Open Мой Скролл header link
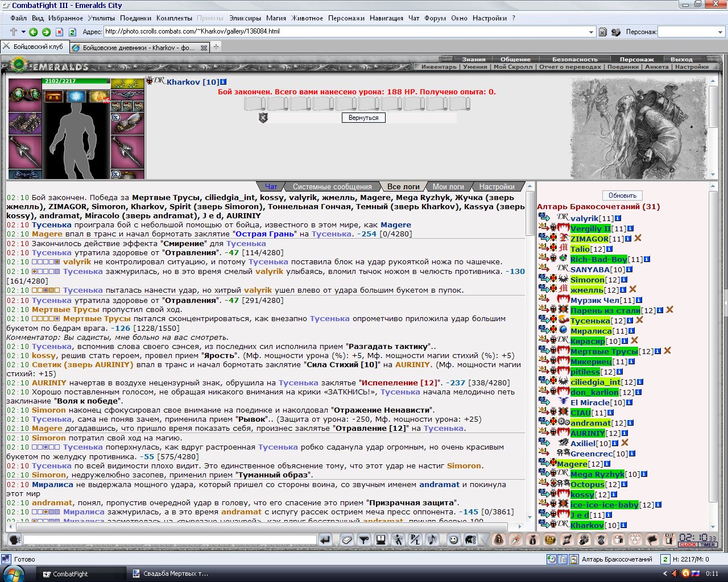Viewport: 728px width, 582px height. (512, 67)
